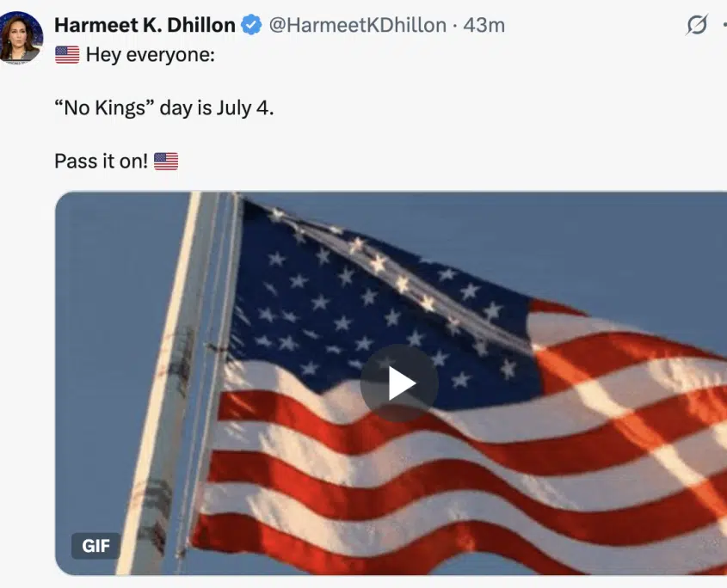Viewport: 727px width, 588px height.
Task: Click the blue verified checkmark badge
Action: coord(251,26)
